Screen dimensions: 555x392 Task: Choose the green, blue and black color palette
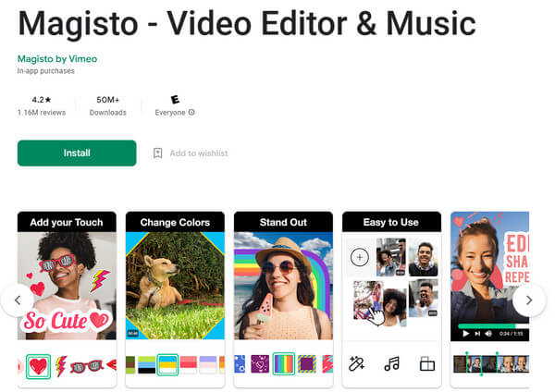pos(146,365)
